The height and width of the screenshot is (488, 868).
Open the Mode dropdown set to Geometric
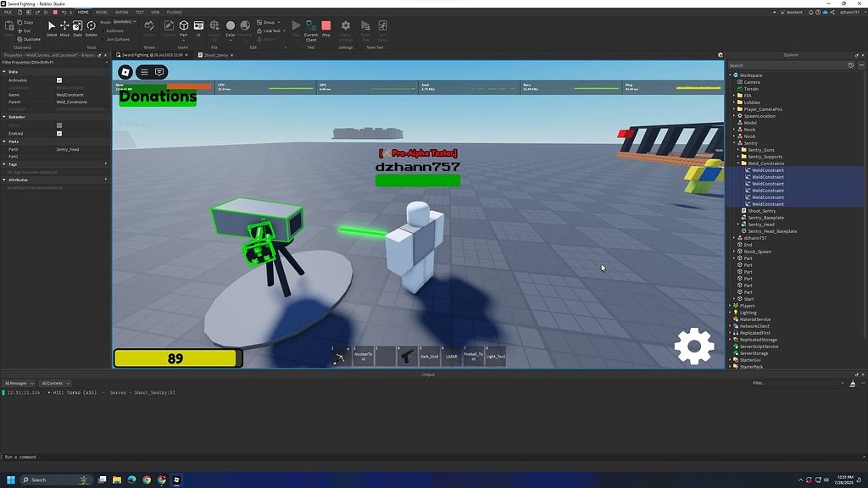coord(125,21)
